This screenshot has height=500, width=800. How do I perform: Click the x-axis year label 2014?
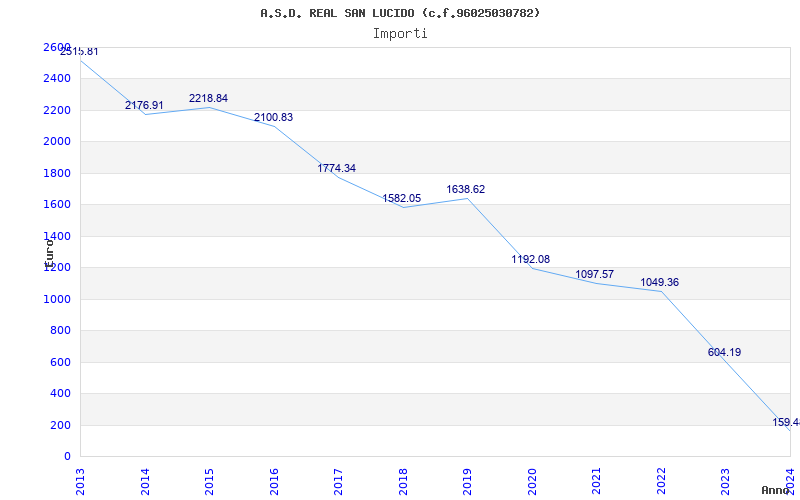click(145, 482)
